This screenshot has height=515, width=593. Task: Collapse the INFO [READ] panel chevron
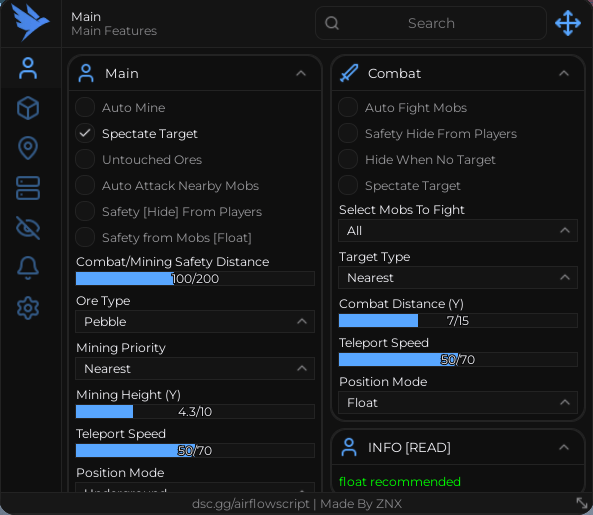(564, 447)
